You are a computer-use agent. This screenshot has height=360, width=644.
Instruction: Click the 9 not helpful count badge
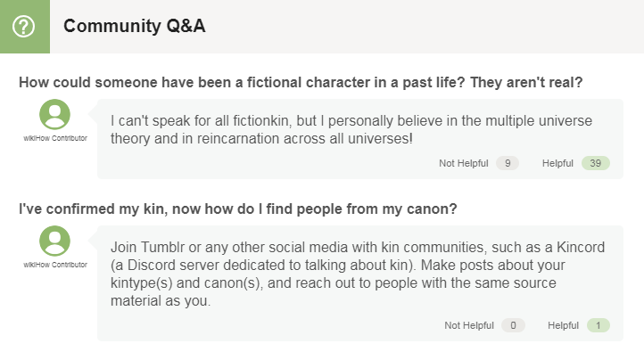click(508, 163)
